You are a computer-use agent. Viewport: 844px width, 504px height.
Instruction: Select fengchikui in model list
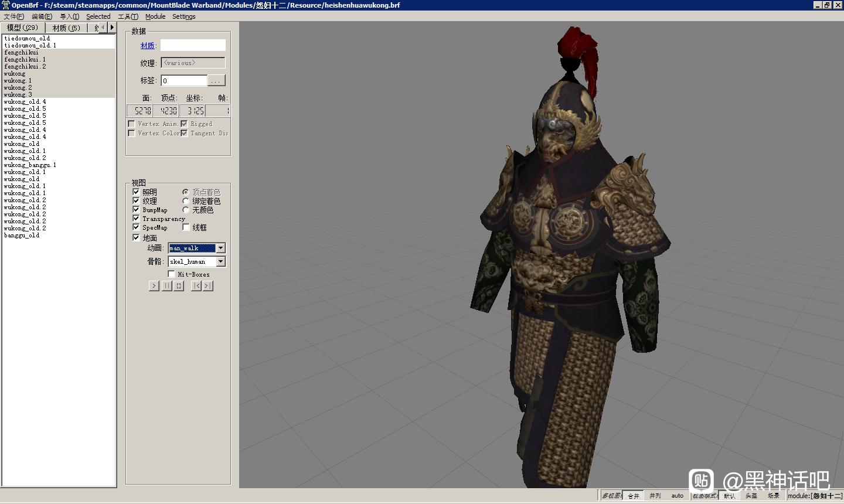point(59,52)
